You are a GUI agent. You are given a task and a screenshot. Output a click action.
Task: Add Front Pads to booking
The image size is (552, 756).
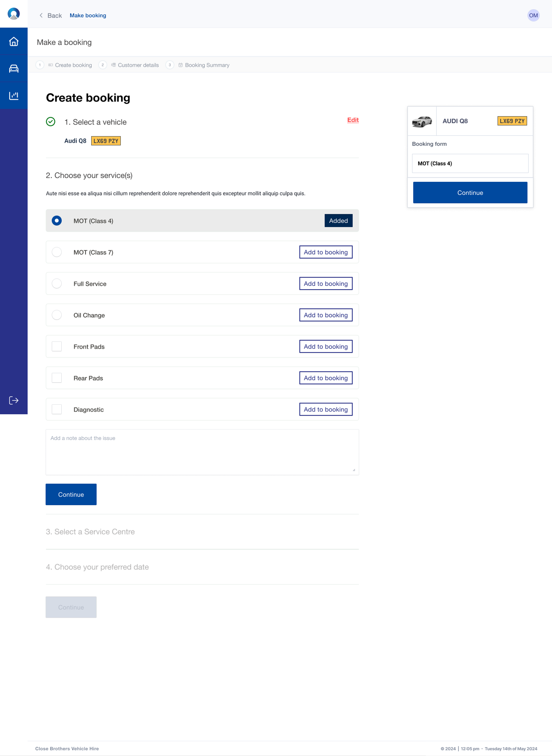[326, 346]
